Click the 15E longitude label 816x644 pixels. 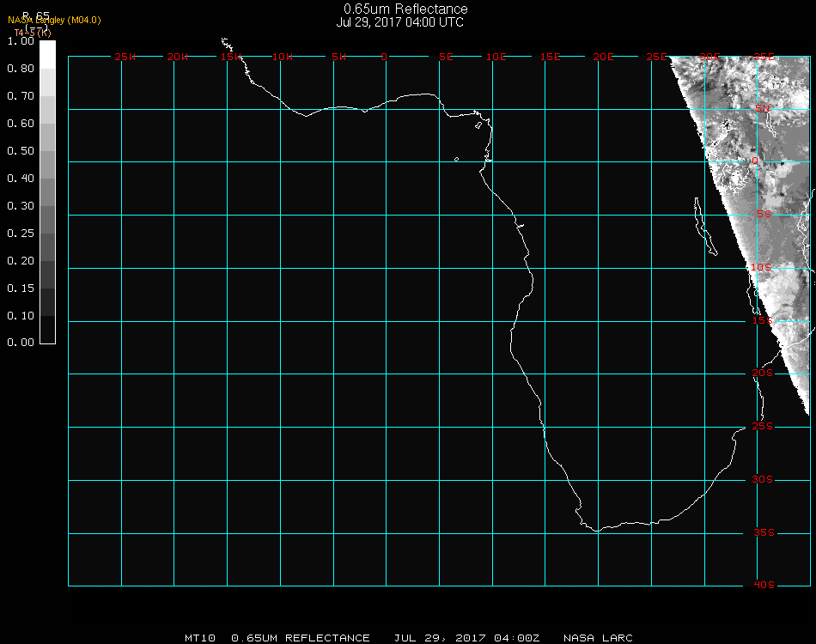tap(550, 58)
